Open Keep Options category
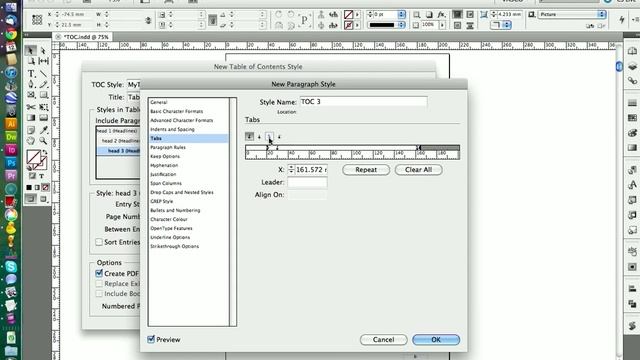The height and width of the screenshot is (360, 640). point(165,156)
